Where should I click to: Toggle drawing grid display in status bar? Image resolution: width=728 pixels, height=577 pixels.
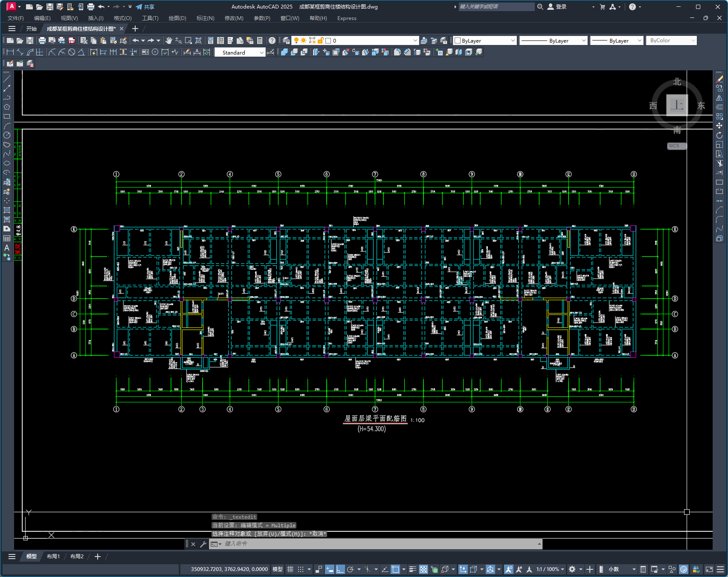290,569
